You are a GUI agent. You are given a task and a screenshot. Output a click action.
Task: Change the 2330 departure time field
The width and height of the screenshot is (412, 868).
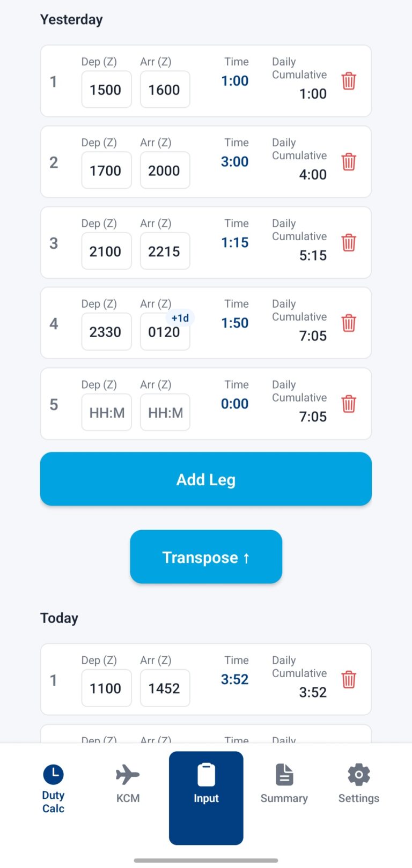[x=106, y=332]
